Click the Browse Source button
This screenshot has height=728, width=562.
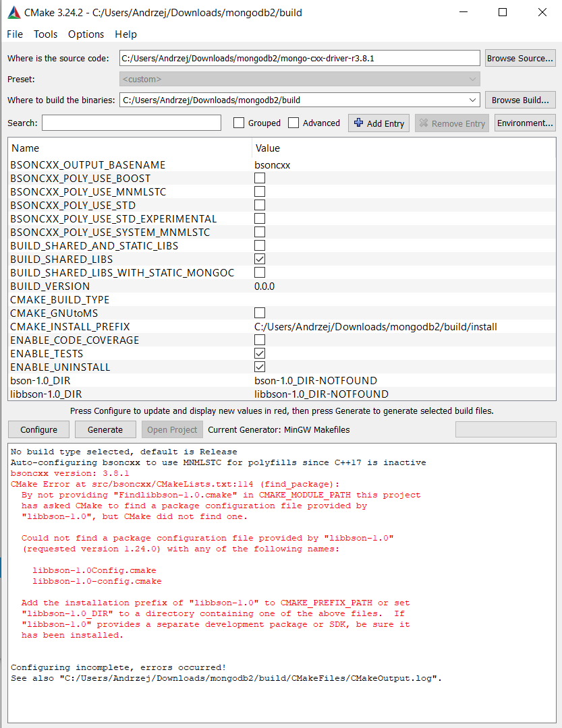click(520, 58)
